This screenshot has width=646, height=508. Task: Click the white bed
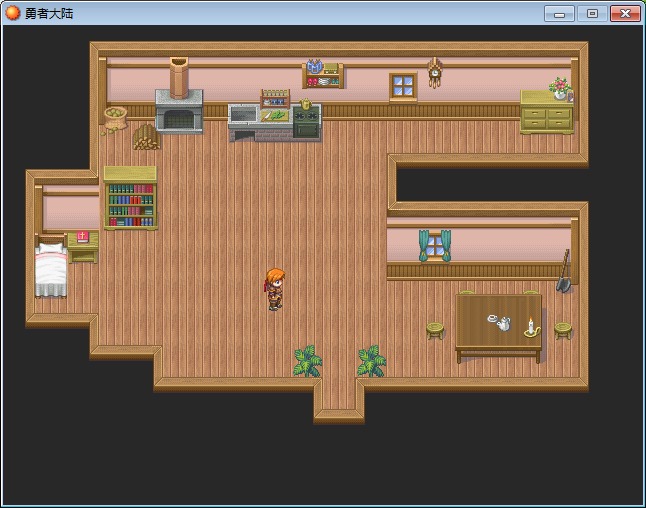click(x=51, y=267)
